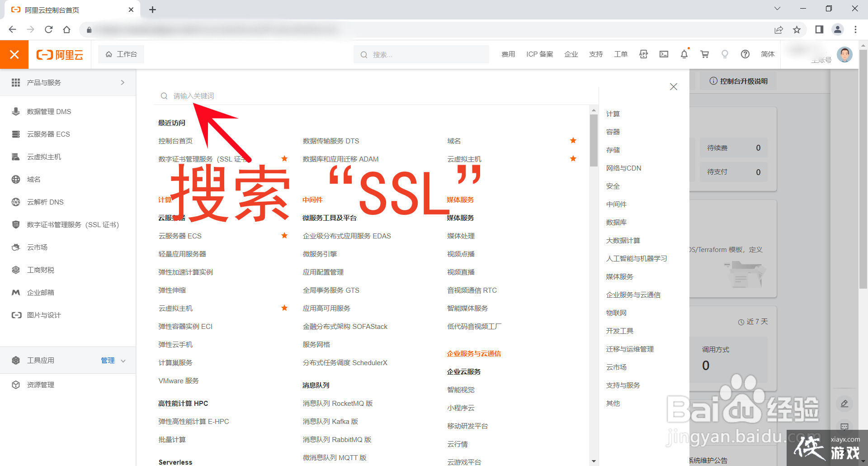Open the browser tab search dropdown arrow
This screenshot has width=868, height=466.
point(777,9)
